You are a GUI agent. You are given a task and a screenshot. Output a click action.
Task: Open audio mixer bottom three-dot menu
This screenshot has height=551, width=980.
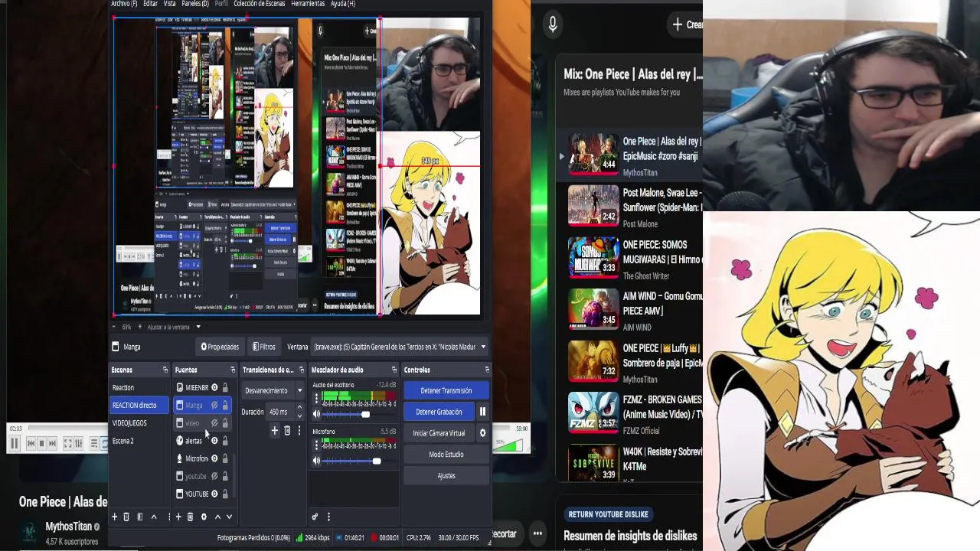(328, 517)
